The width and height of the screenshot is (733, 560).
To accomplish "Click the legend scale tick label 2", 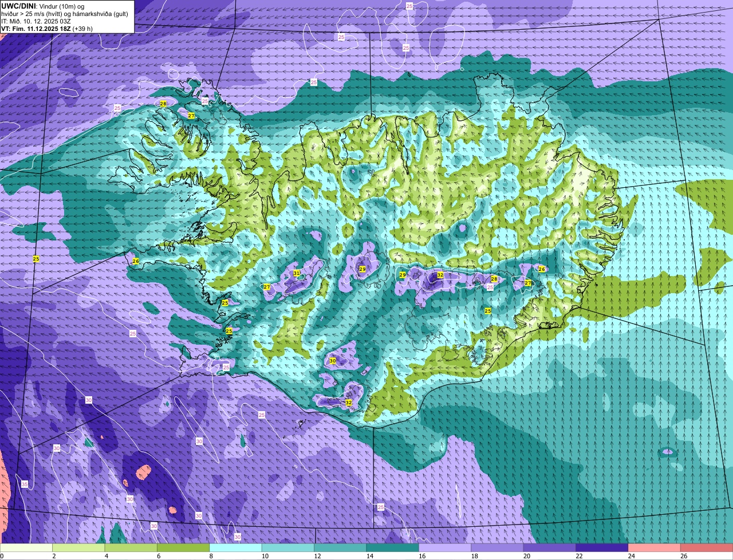I will 53,556.
